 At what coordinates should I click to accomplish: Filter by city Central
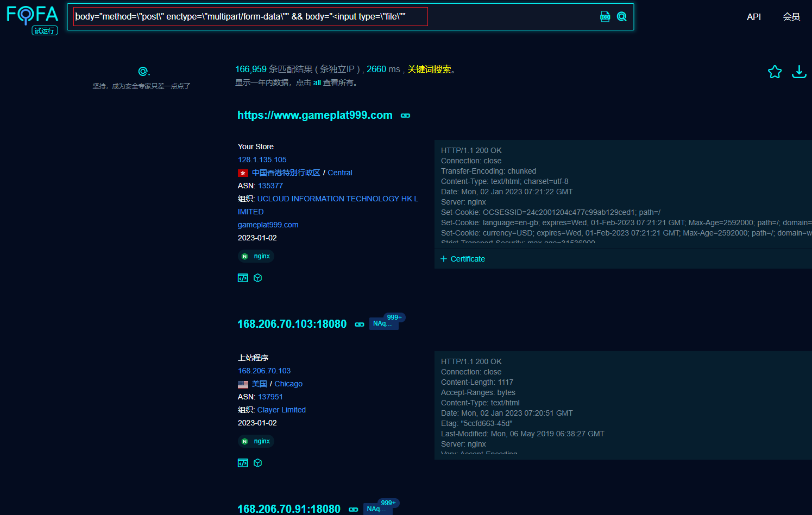click(340, 173)
